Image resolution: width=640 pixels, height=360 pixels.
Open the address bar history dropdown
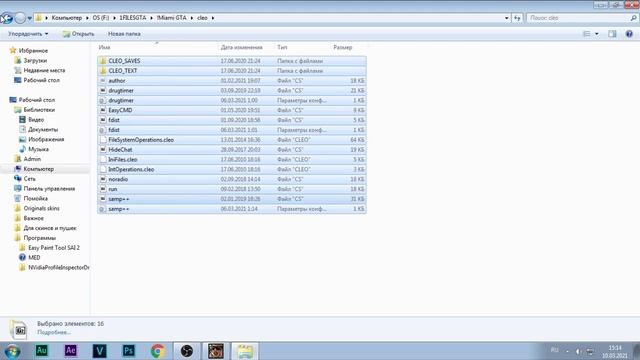point(507,18)
